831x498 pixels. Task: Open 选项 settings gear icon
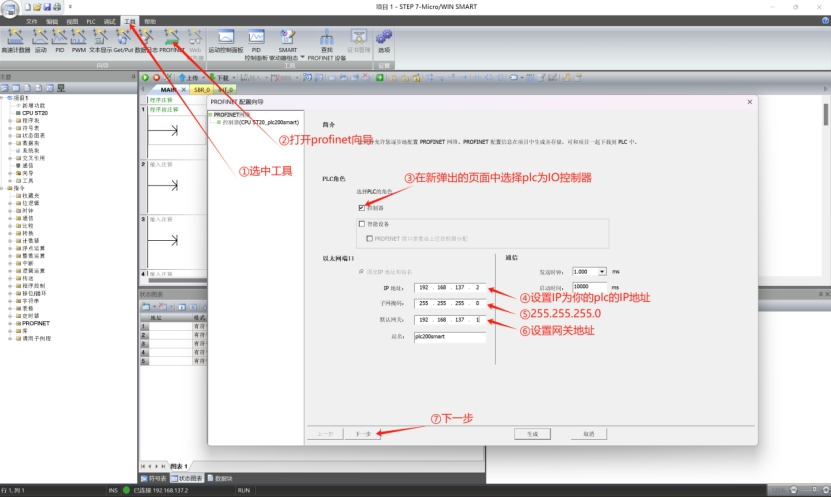click(384, 38)
